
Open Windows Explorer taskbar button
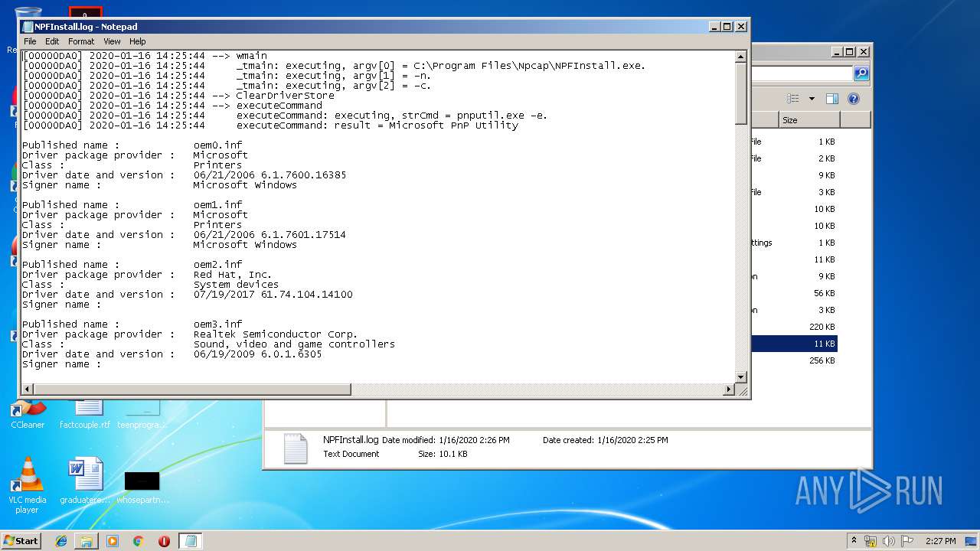[x=87, y=540]
